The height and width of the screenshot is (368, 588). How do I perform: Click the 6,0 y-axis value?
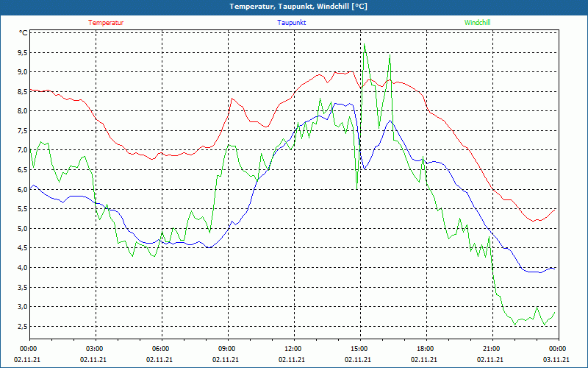[x=22, y=190]
